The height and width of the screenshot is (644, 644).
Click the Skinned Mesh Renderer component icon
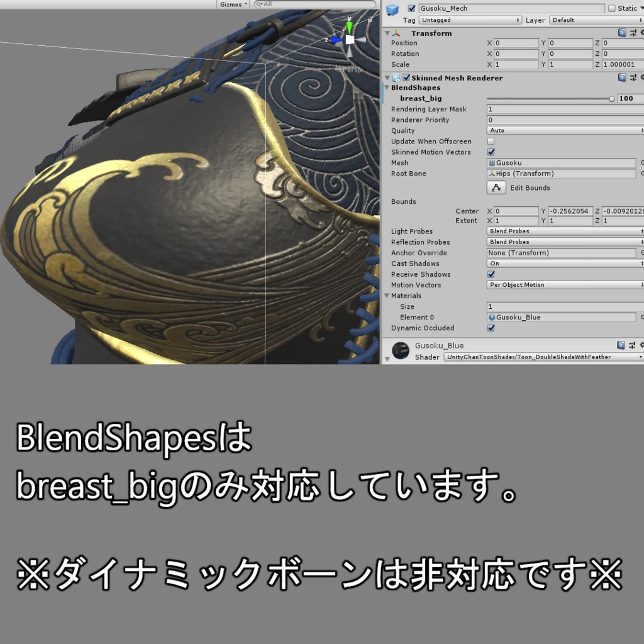396,77
